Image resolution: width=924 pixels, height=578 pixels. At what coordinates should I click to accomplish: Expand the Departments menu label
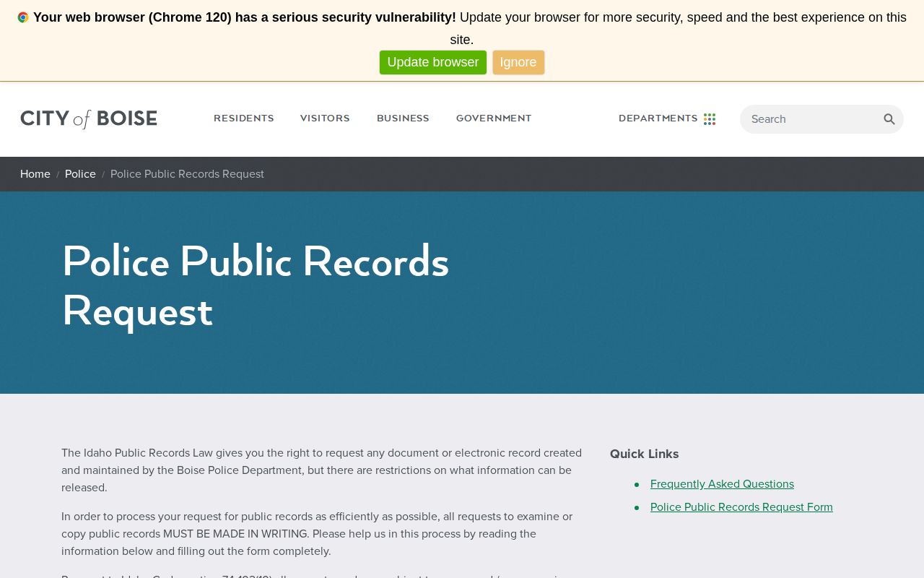click(658, 118)
